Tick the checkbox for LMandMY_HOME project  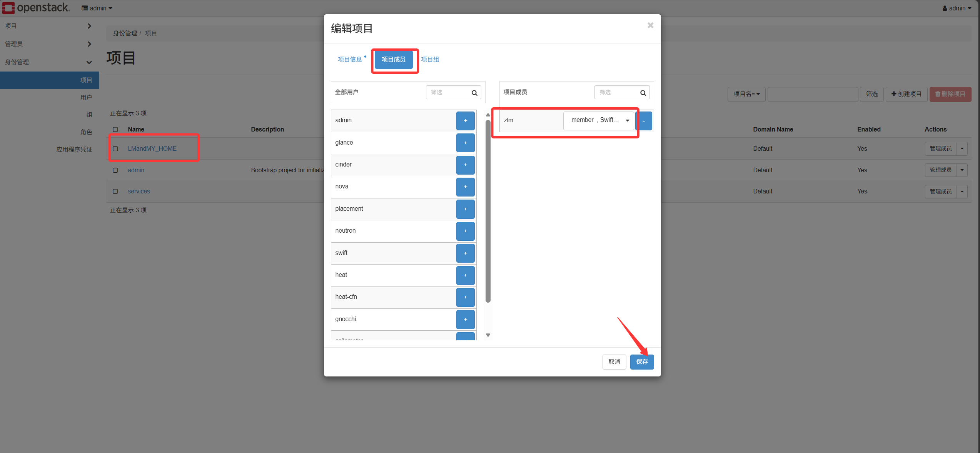pyautogui.click(x=115, y=149)
